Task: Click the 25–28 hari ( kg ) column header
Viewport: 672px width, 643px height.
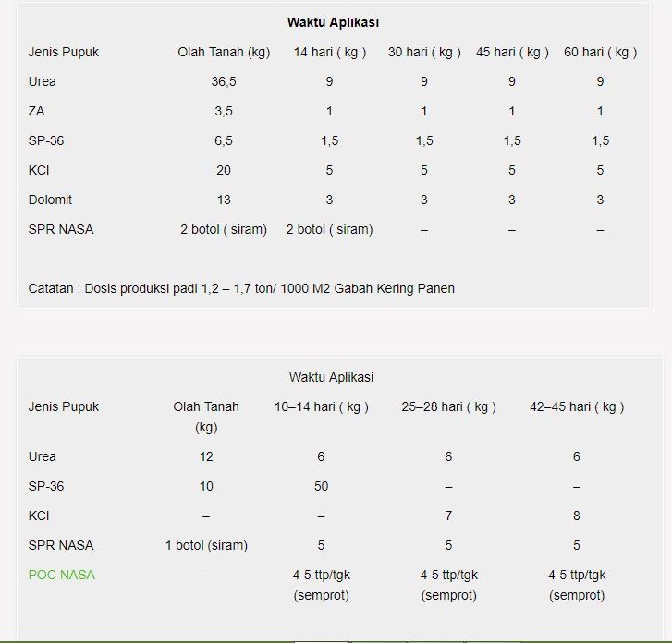Action: pyautogui.click(x=449, y=406)
